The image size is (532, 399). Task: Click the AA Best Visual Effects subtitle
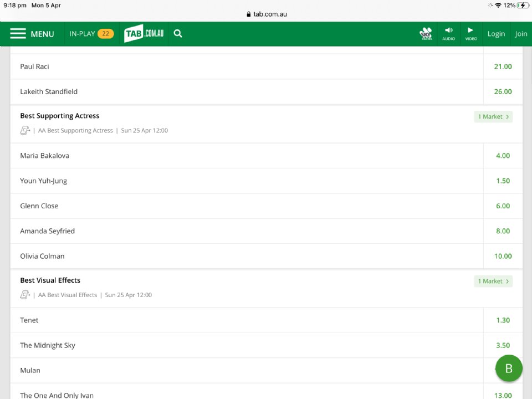(x=68, y=295)
